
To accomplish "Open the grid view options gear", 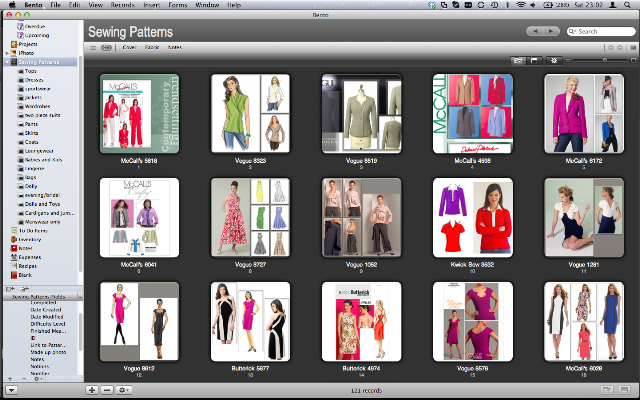I will (554, 60).
